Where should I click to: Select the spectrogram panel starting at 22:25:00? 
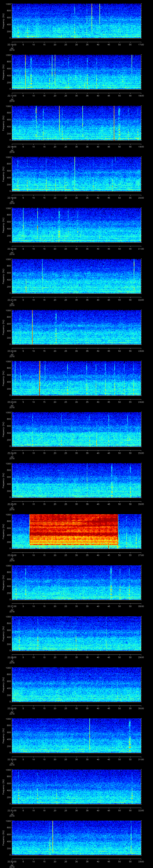coord(77,481)
